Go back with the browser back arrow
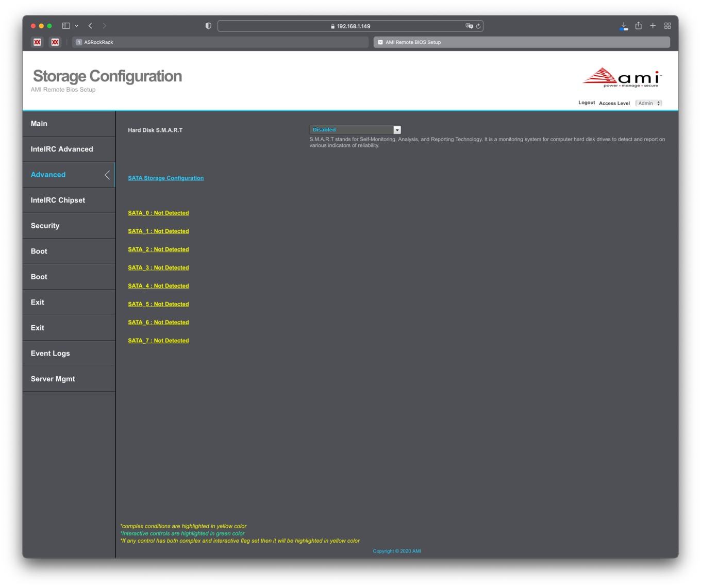This screenshot has height=588, width=701. pos(90,26)
